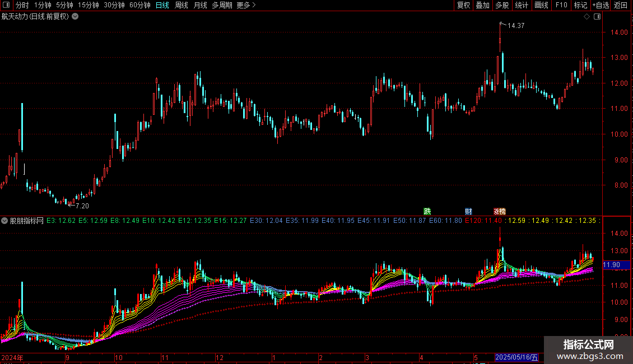
Task: Click 返回 to go back
Action: pyautogui.click(x=621, y=5)
